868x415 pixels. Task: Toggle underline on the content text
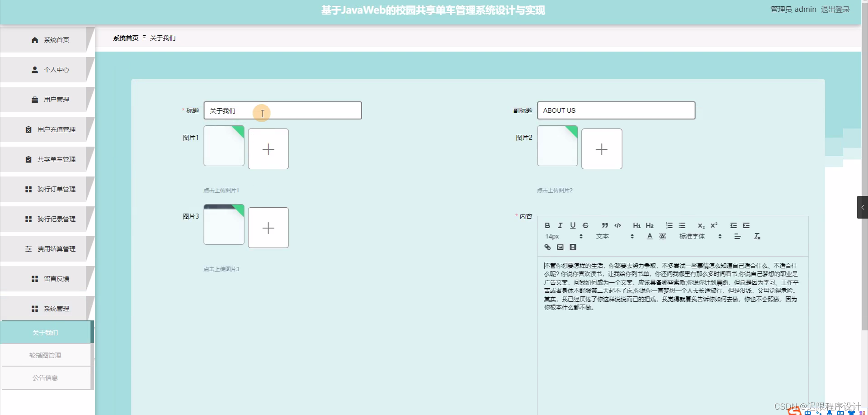572,225
